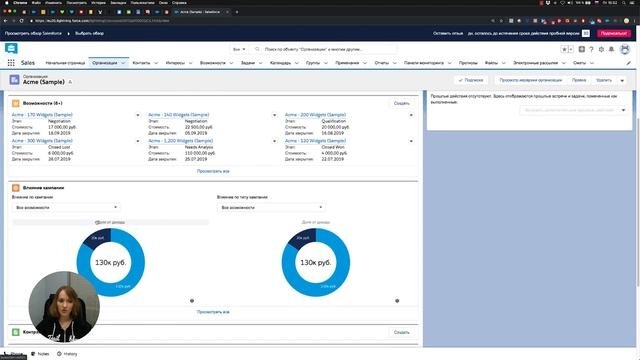
Task: Expand the Возможности tab chevron
Action: pos(231,63)
